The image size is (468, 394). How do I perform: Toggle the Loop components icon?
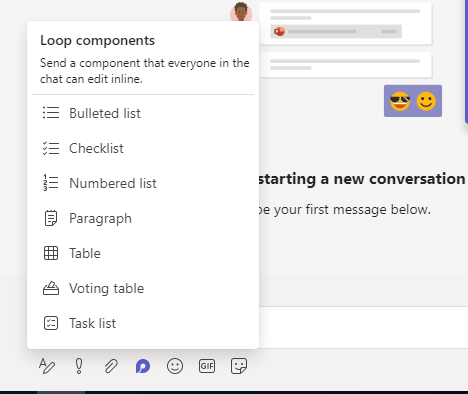(143, 366)
